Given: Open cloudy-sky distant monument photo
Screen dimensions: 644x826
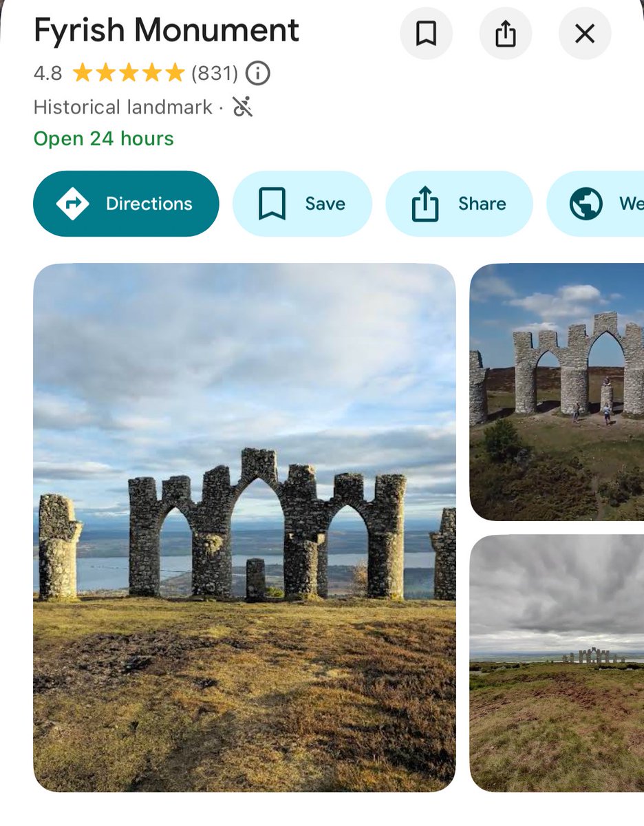Looking at the screenshot, I should (x=557, y=664).
